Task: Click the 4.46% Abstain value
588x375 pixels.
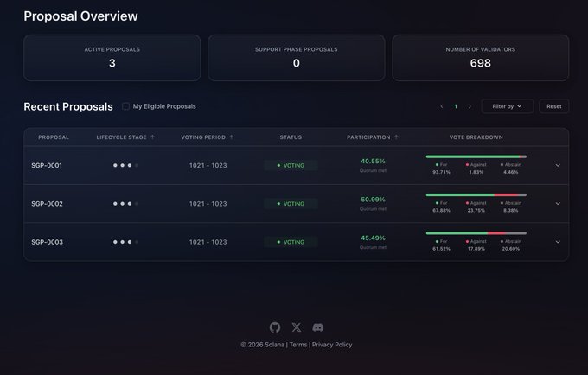Action: point(511,172)
